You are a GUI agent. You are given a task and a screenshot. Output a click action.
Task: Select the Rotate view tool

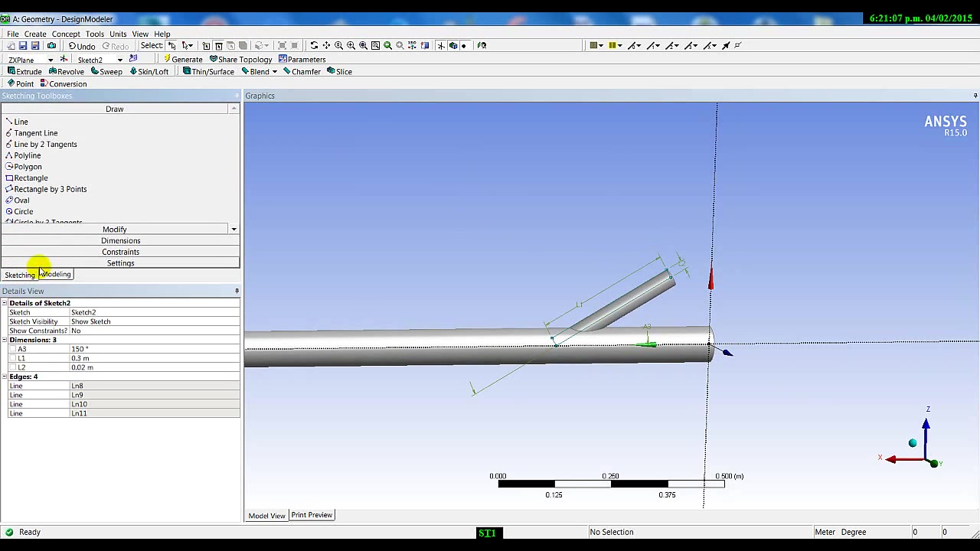point(314,46)
